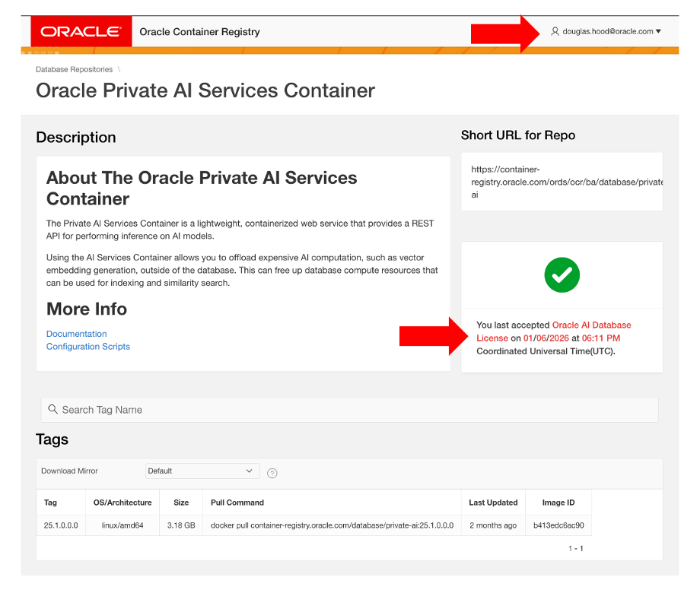
Task: Click the date 01/06/2026 in license notice
Action: point(546,338)
